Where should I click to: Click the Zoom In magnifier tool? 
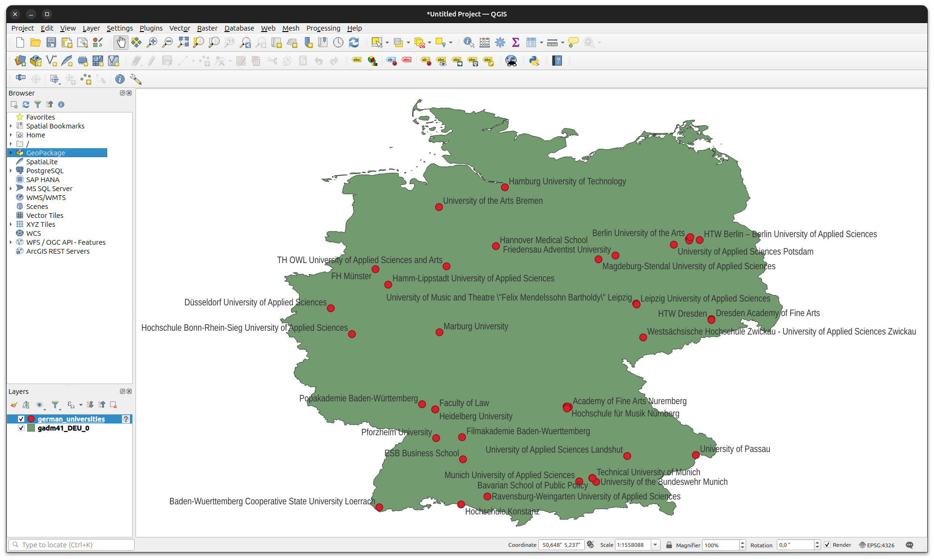point(152,42)
